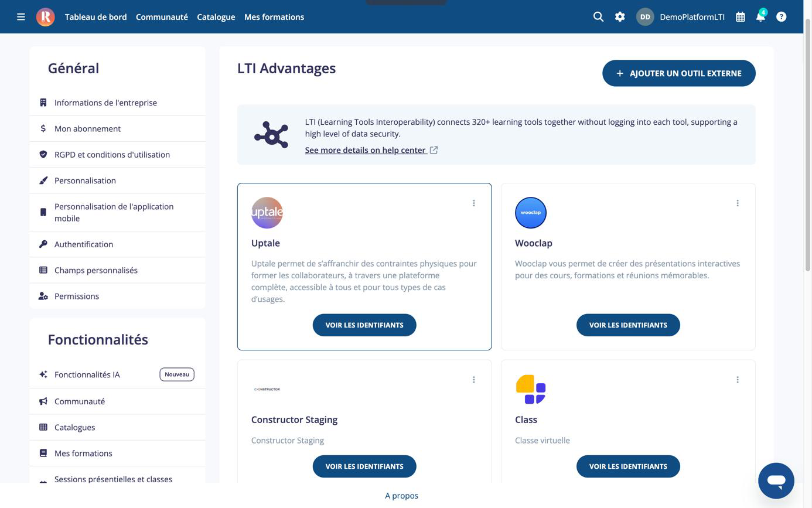Image resolution: width=812 pixels, height=508 pixels.
Task: Click the DD user avatar
Action: (645, 17)
